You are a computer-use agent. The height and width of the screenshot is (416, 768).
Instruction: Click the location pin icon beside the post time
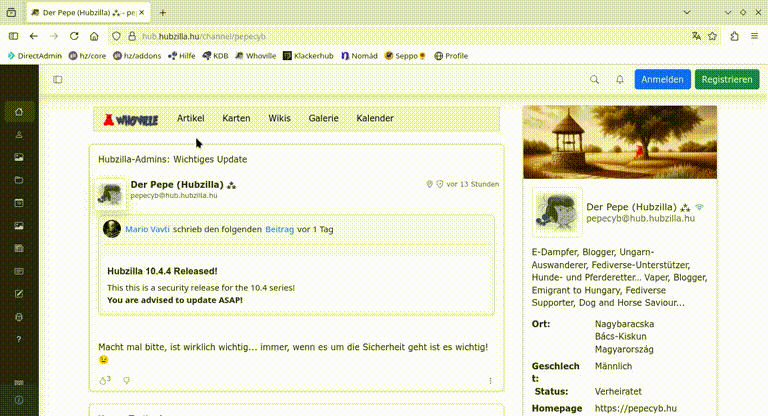[429, 184]
